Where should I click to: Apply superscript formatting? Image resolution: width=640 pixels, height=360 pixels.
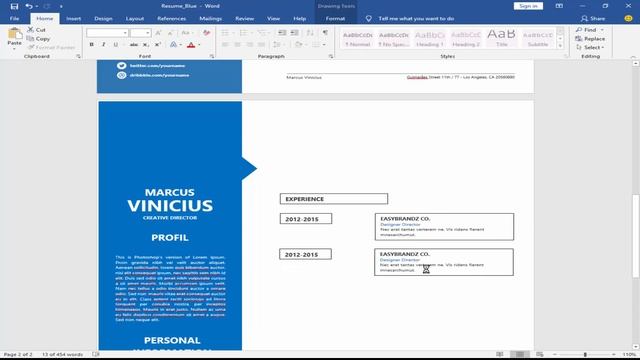[x=158, y=44]
